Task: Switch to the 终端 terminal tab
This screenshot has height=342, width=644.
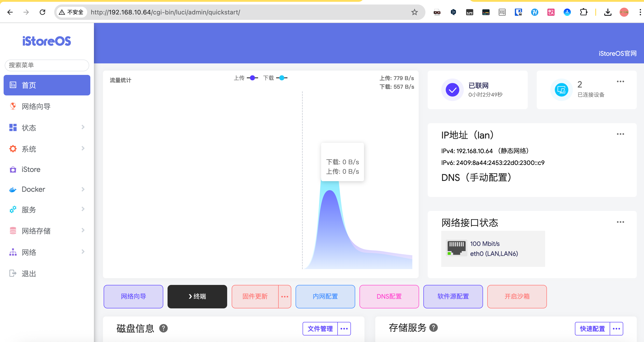Action: pyautogui.click(x=197, y=296)
